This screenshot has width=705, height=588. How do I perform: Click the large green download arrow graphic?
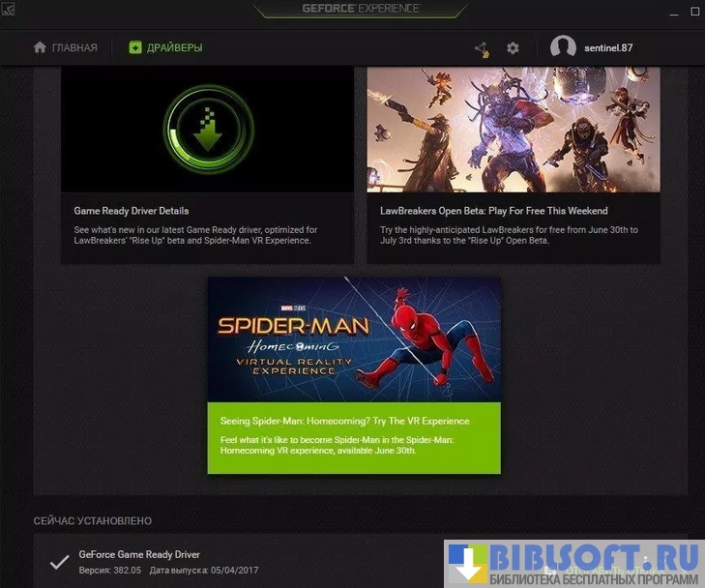tap(207, 130)
